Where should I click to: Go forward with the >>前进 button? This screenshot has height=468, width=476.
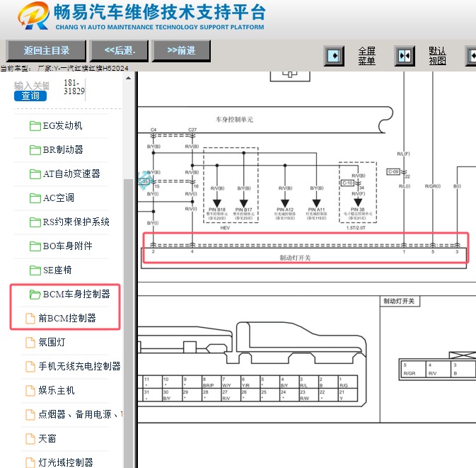coord(181,51)
